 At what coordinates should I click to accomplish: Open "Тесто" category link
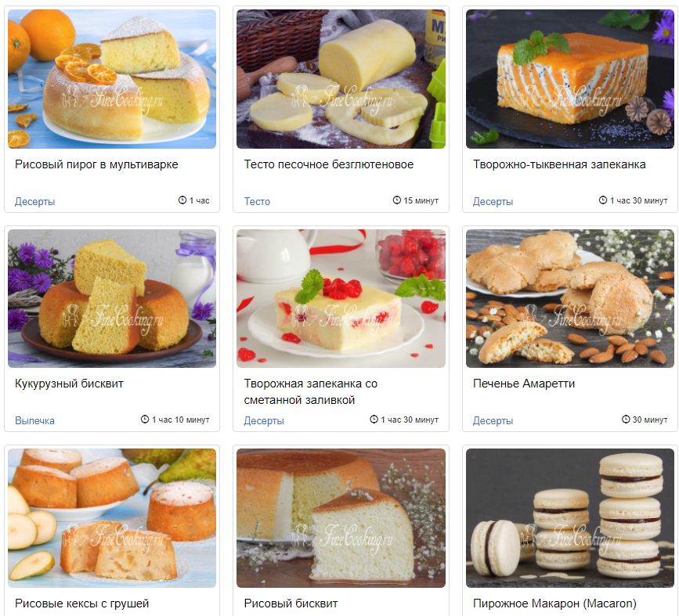(257, 201)
